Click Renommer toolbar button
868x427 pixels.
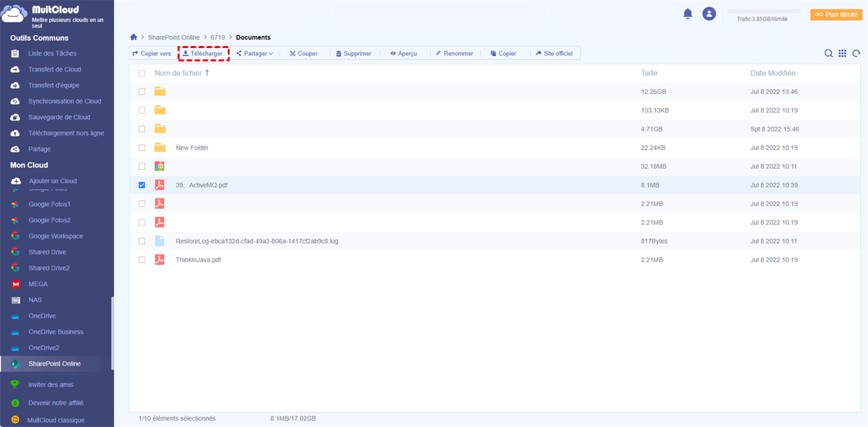[454, 53]
